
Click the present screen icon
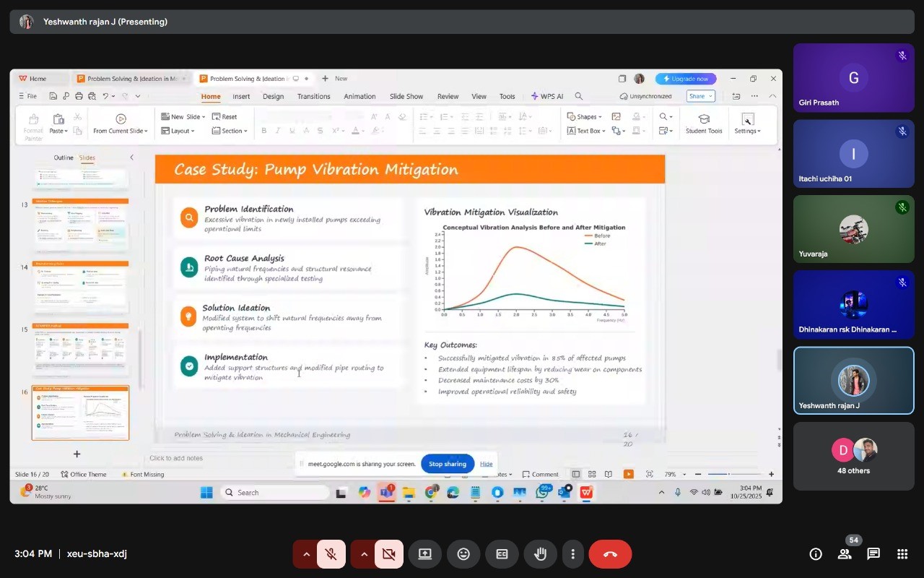425,554
